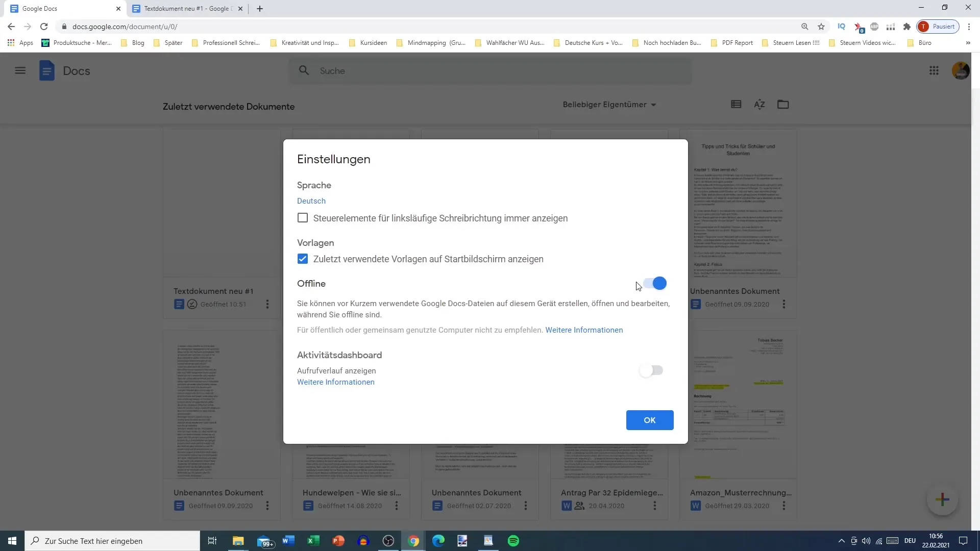Click the Google Docs logo icon
980x551 pixels.
pos(46,71)
